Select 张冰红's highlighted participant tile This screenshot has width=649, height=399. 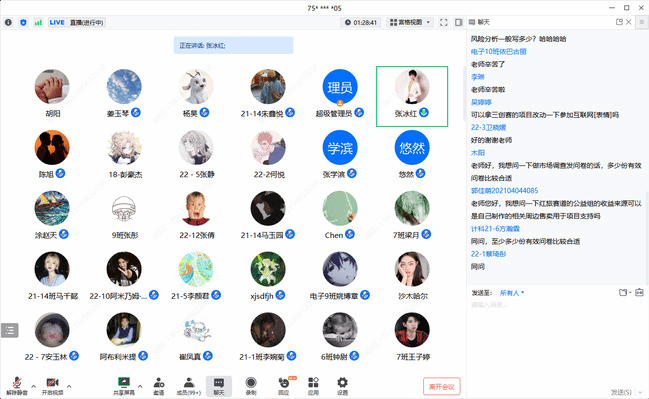(x=412, y=96)
